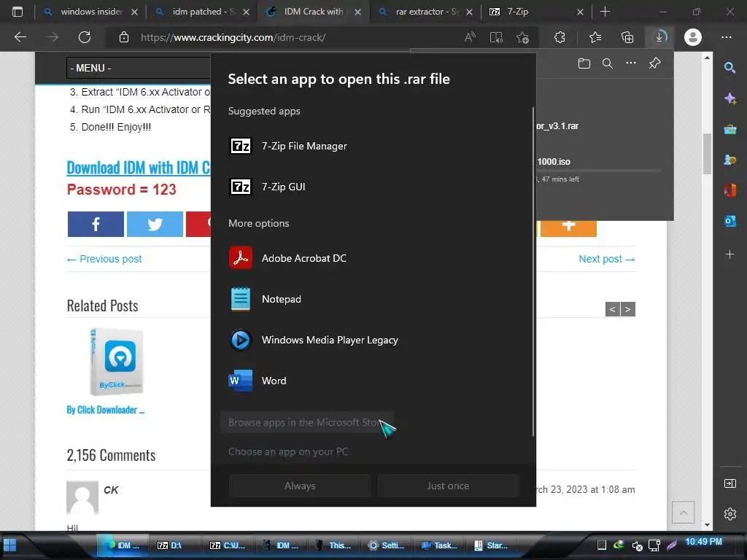This screenshot has height=560, width=747.
Task: Open Edge sidebar Search icon
Action: coord(729,68)
